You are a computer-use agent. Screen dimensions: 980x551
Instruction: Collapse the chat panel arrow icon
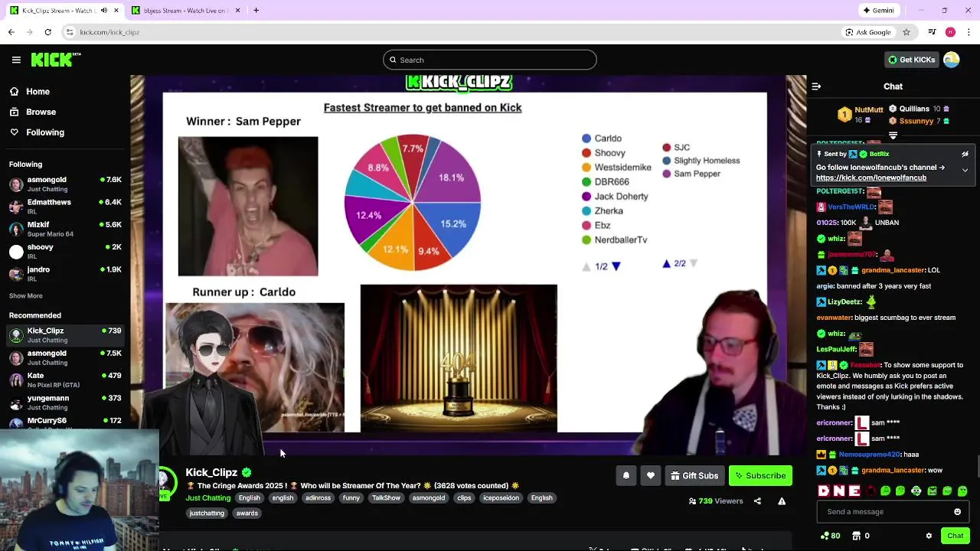(816, 86)
